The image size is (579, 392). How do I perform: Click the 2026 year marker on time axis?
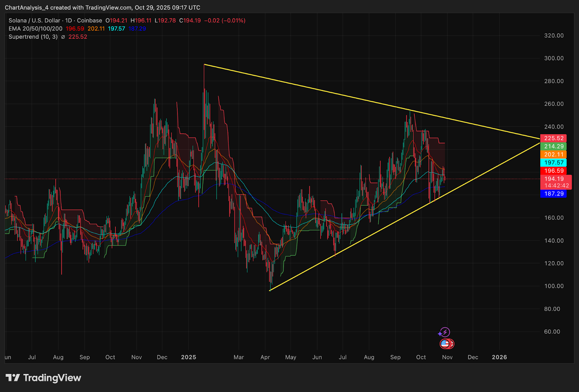[499, 357]
